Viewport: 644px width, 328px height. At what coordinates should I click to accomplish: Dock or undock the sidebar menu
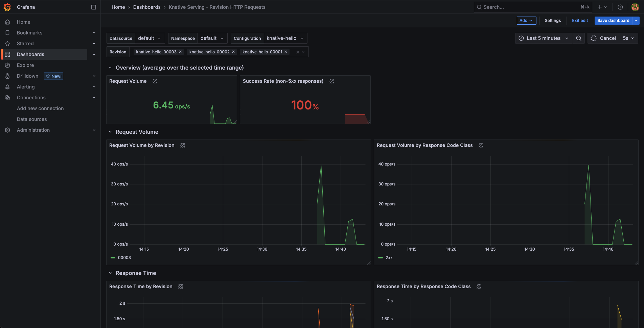click(94, 7)
